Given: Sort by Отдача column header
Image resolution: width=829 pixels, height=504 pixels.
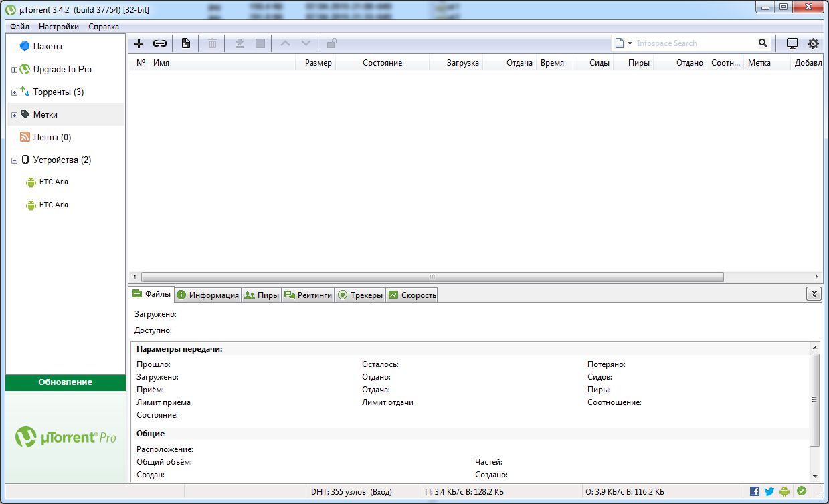Looking at the screenshot, I should click(509, 63).
